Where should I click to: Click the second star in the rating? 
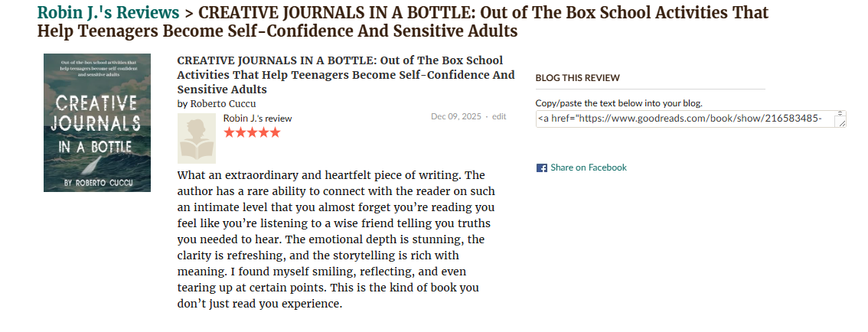tap(241, 132)
